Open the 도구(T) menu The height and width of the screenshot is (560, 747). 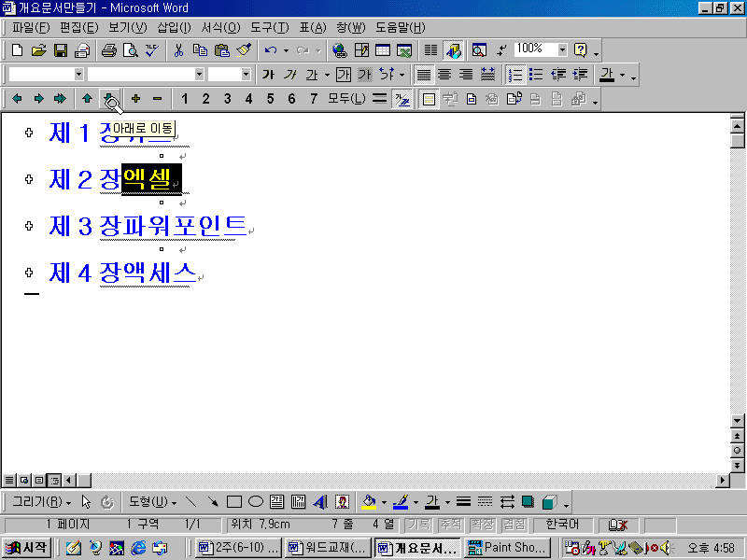pos(270,28)
